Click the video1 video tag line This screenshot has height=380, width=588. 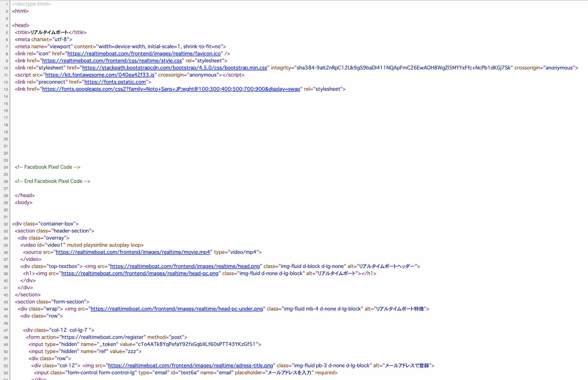click(x=82, y=245)
